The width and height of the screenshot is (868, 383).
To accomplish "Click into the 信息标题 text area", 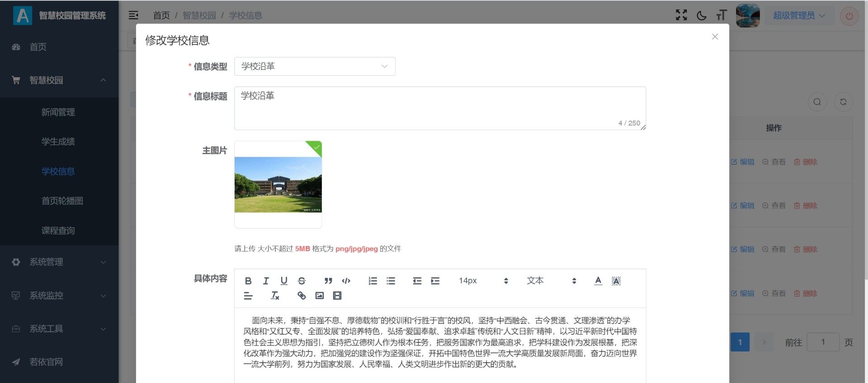I will [x=440, y=108].
